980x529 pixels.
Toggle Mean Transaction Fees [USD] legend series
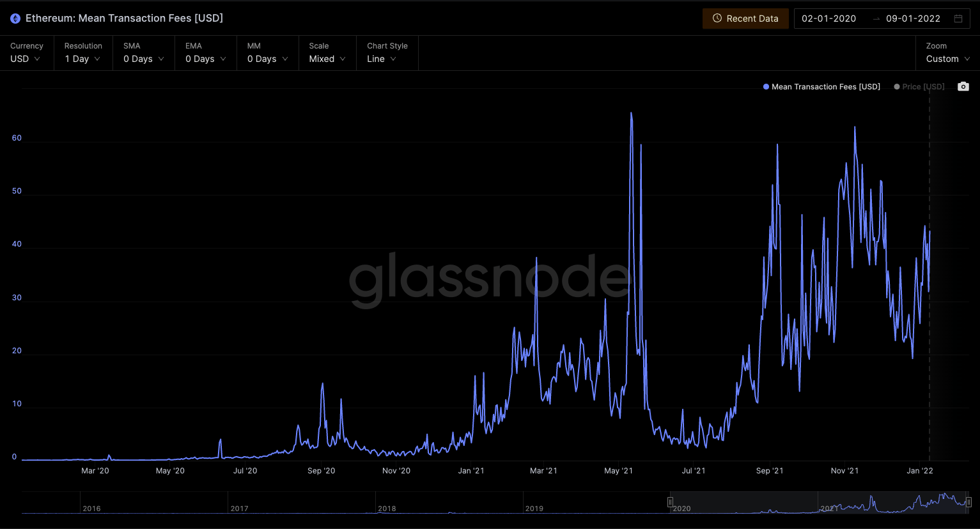821,87
